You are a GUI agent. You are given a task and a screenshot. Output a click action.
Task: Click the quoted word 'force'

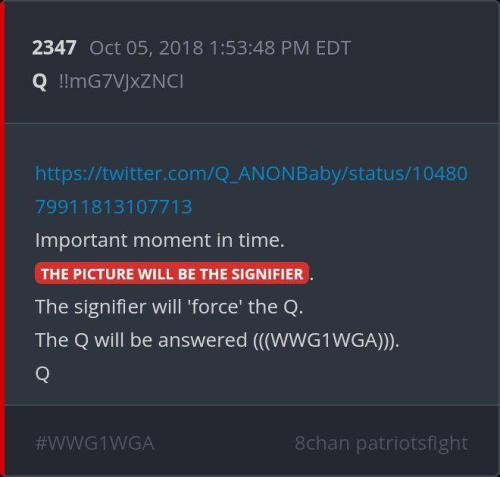[x=214, y=307]
